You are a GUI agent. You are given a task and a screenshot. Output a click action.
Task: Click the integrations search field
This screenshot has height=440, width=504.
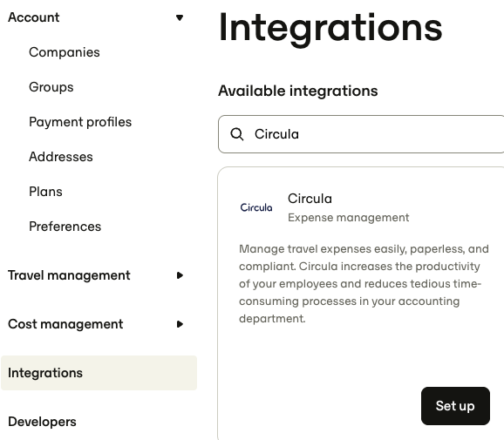coord(361,134)
